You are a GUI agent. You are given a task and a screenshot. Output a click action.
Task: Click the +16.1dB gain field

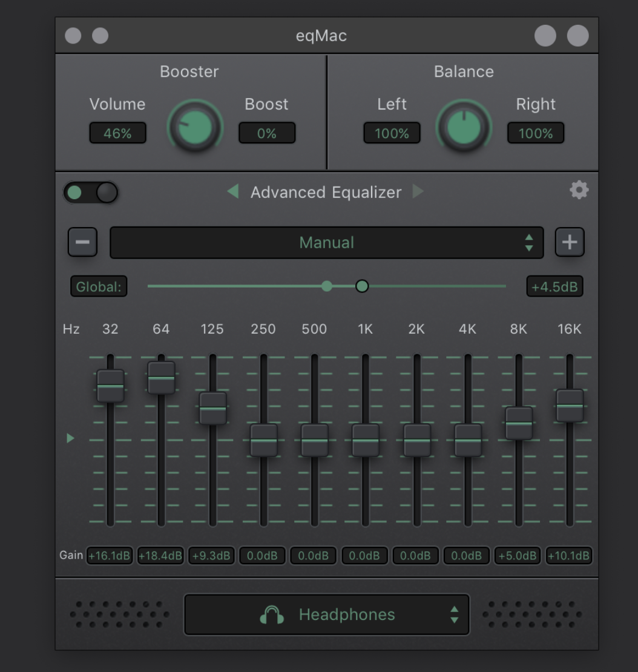click(110, 556)
